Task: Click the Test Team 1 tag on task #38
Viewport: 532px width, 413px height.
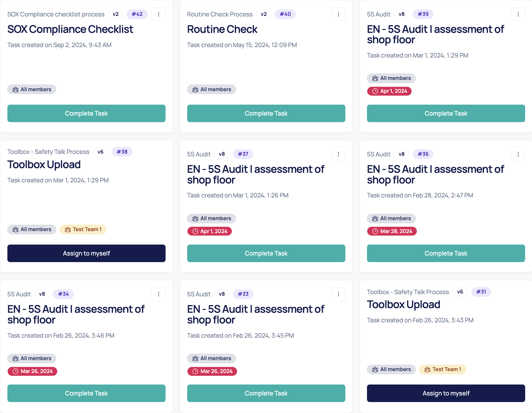Action: point(83,230)
